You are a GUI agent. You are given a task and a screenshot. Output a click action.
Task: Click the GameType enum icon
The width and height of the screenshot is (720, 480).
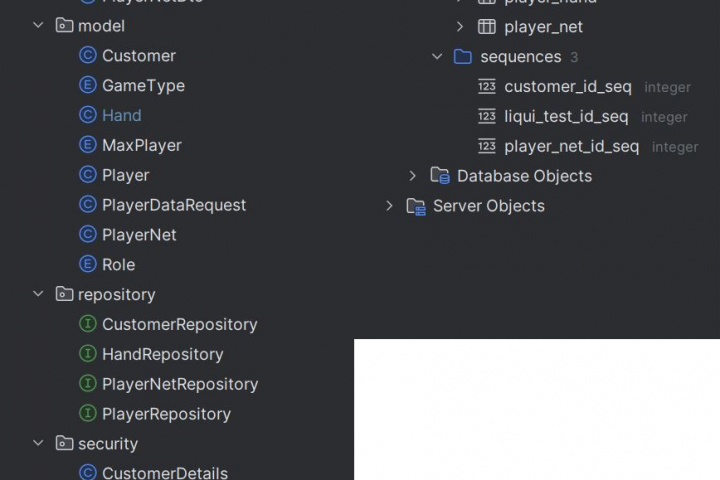point(88,85)
